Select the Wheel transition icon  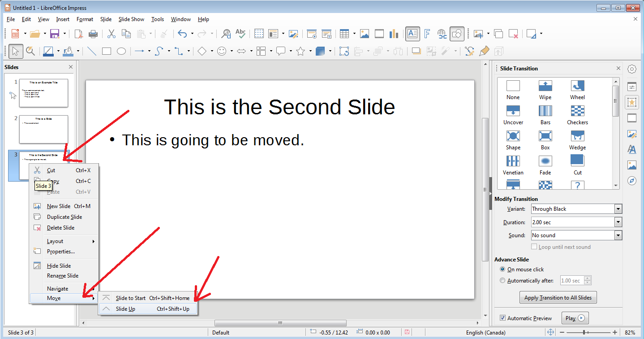click(x=577, y=90)
